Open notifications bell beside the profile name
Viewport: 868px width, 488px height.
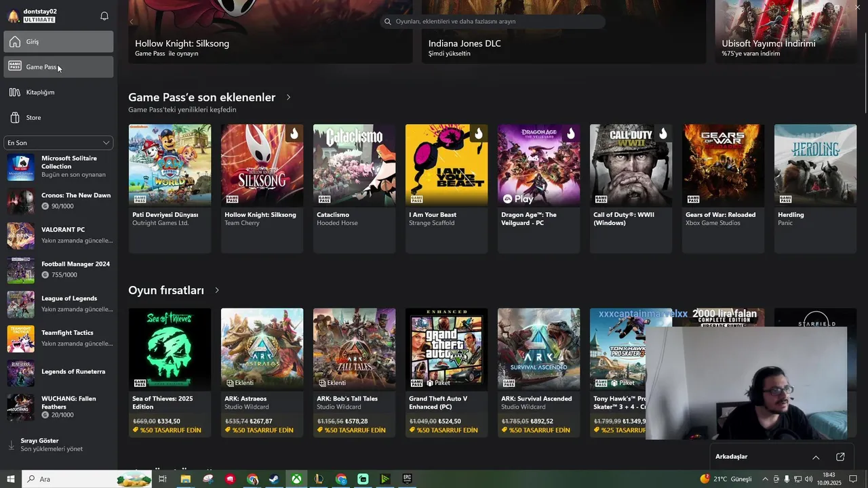104,16
